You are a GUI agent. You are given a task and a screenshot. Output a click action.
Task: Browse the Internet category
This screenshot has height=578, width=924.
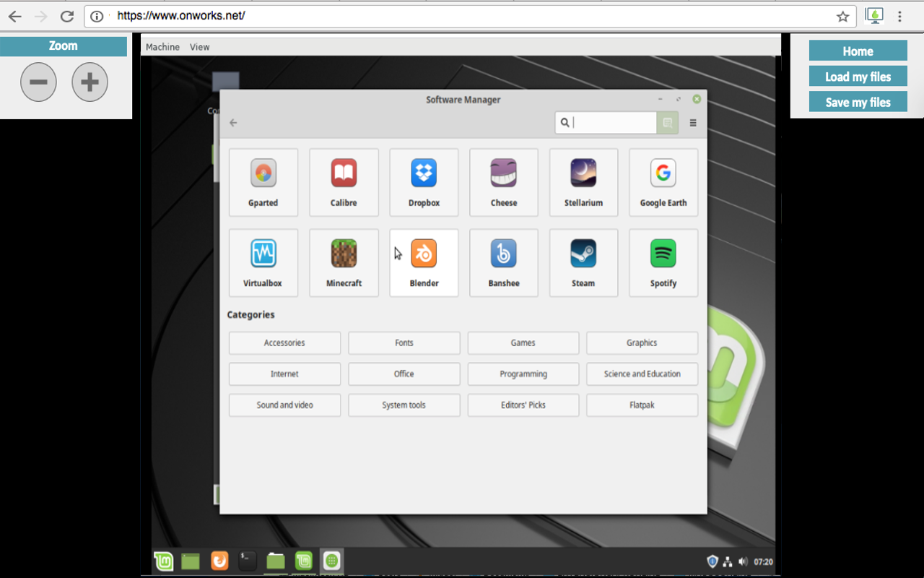tap(284, 374)
